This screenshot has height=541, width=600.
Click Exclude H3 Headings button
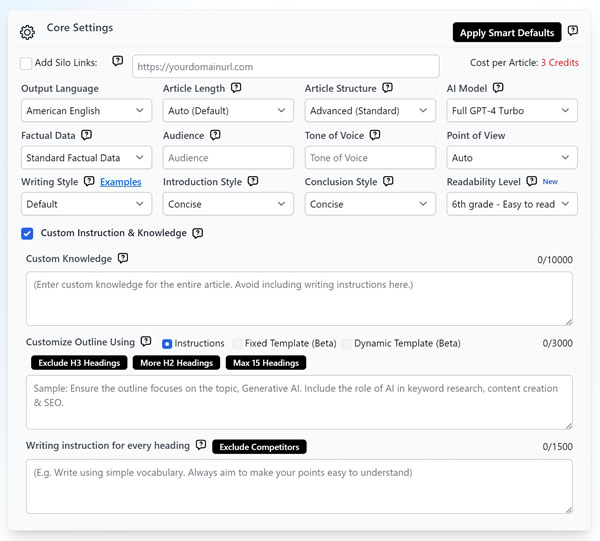pos(79,363)
